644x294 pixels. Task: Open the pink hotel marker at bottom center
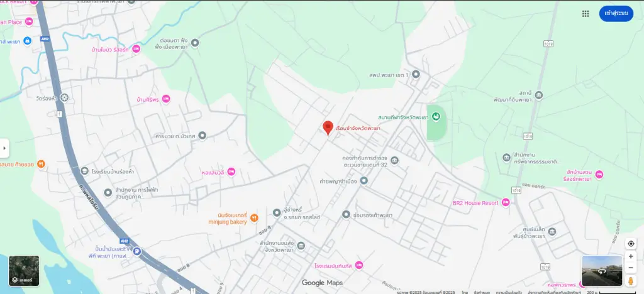click(359, 265)
